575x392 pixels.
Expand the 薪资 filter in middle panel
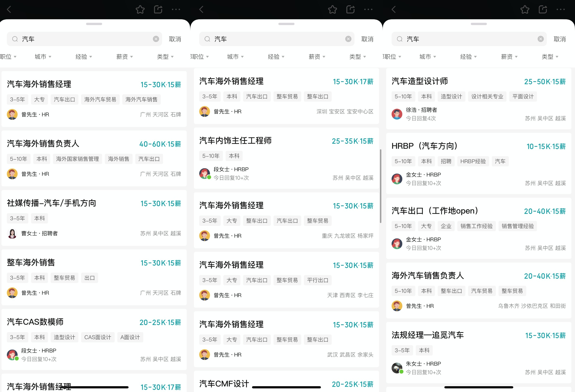[317, 57]
